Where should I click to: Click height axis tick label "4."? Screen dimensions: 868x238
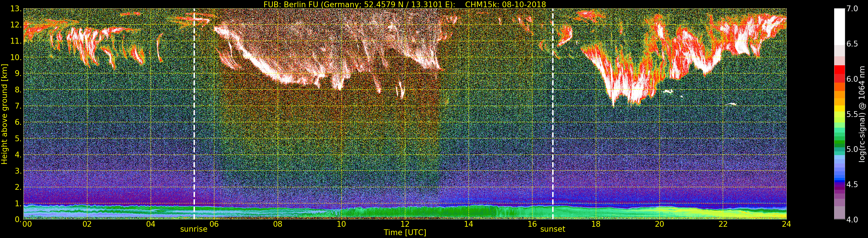point(18,155)
